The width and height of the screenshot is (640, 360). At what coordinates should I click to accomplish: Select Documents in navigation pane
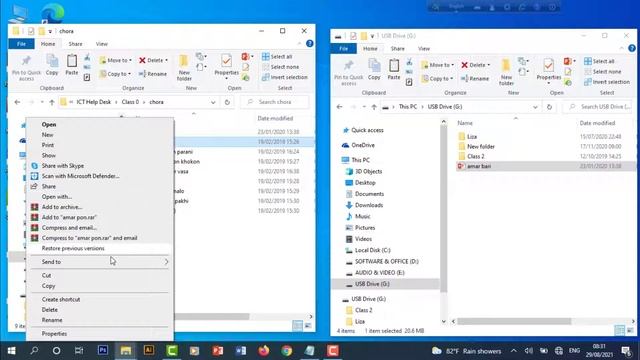pos(369,194)
